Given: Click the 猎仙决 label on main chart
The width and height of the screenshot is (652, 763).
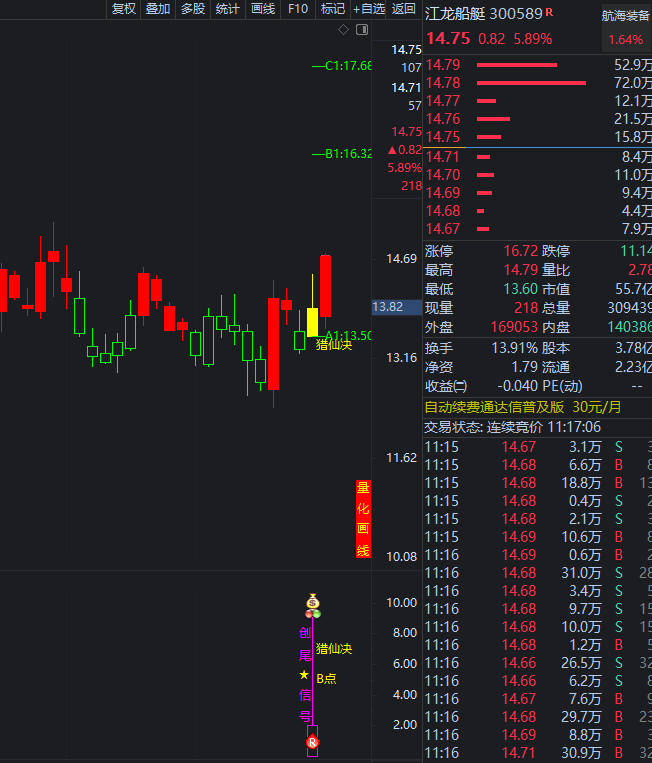Looking at the screenshot, I should click(334, 345).
